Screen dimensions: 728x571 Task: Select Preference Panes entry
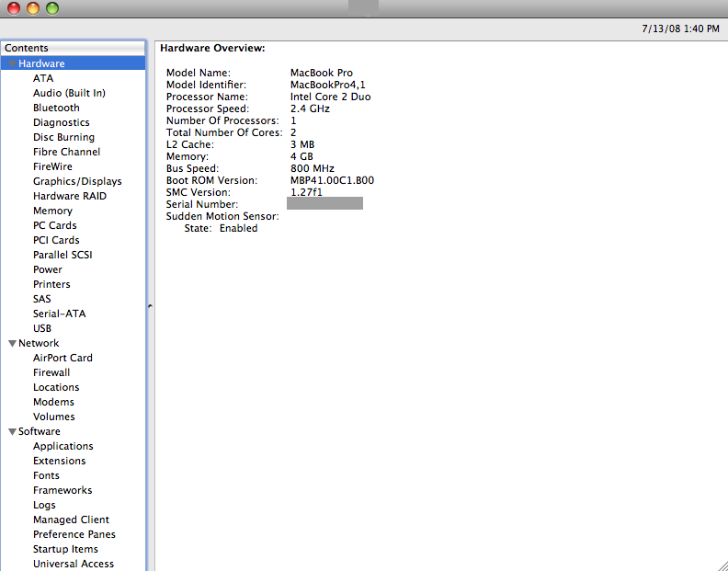point(74,534)
